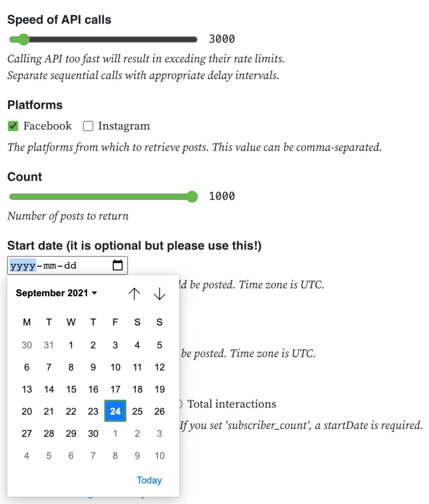Viewport: 429px width, 504px height.
Task: Toggle the Facebook platform checkbox
Action: tap(13, 126)
